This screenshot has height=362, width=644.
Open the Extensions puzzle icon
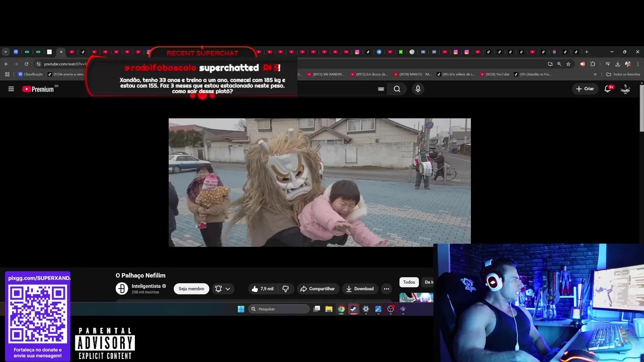pyautogui.click(x=593, y=64)
